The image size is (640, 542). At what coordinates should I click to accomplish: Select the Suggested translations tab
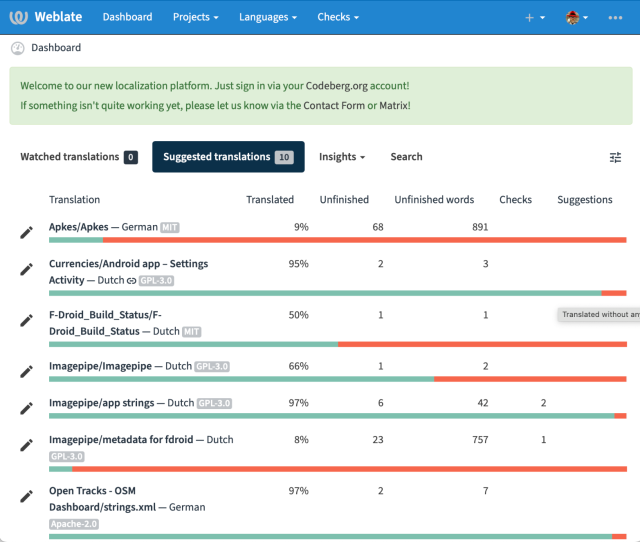tap(228, 157)
